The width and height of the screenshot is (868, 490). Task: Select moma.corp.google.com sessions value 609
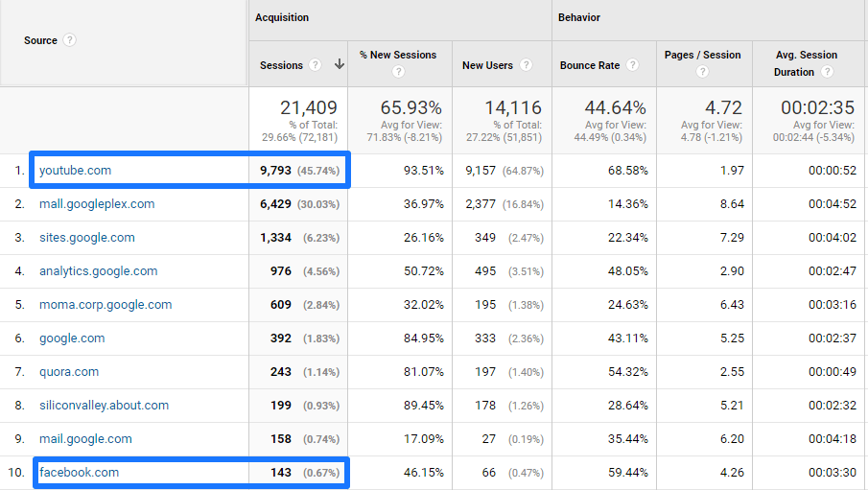coord(281,305)
